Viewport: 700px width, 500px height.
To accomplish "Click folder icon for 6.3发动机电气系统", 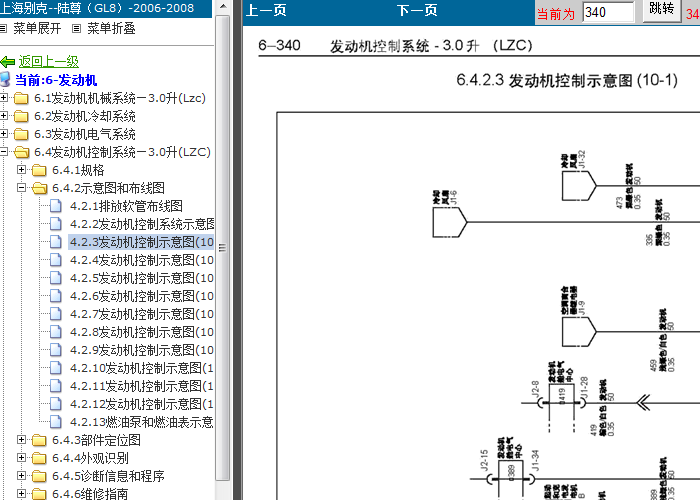I will [21, 134].
